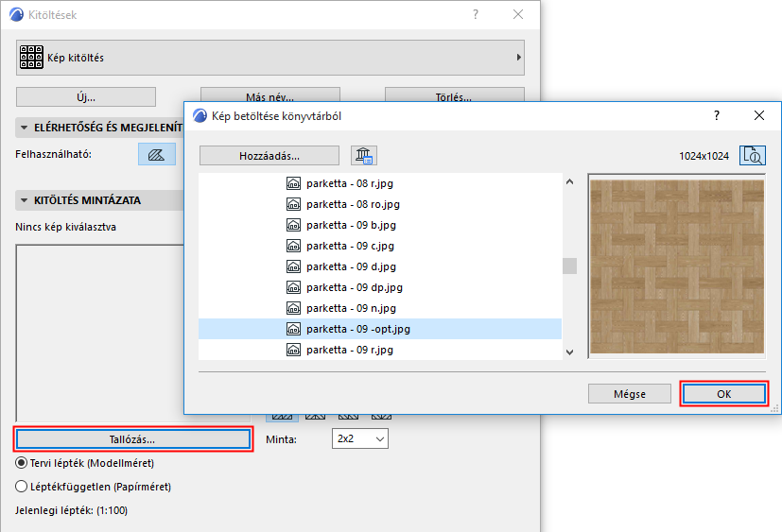Click the image file icon of parketta - 09 r.jpg
Image resolution: width=782 pixels, height=532 pixels.
(x=293, y=350)
